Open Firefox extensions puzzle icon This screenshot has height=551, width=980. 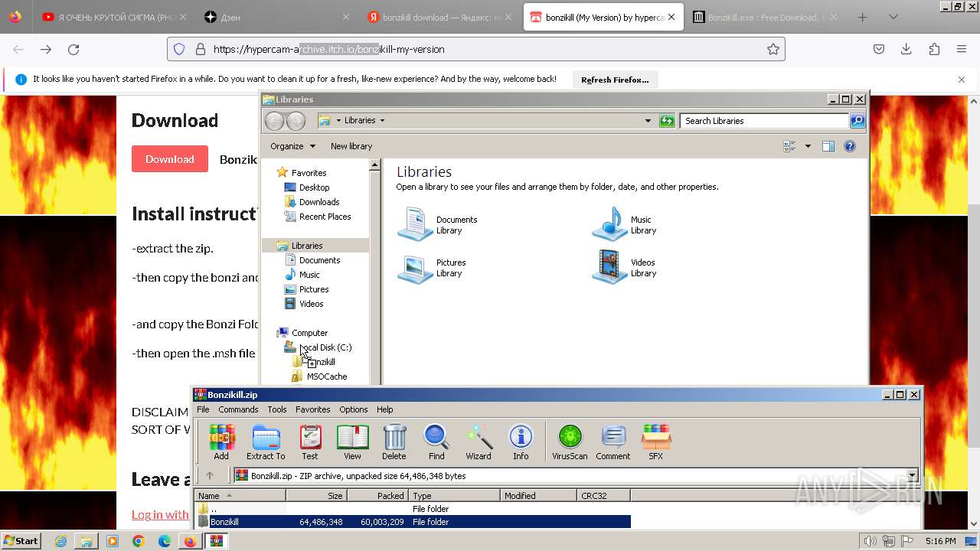pyautogui.click(x=934, y=49)
